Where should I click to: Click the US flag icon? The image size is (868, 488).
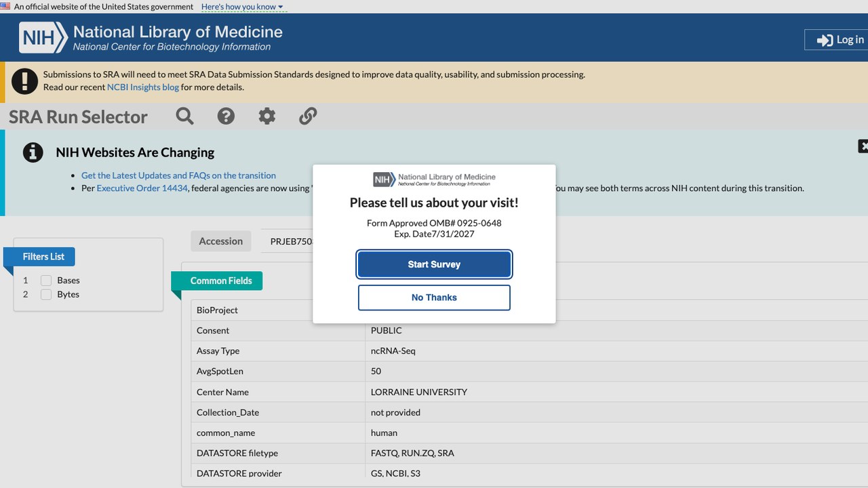pyautogui.click(x=5, y=6)
